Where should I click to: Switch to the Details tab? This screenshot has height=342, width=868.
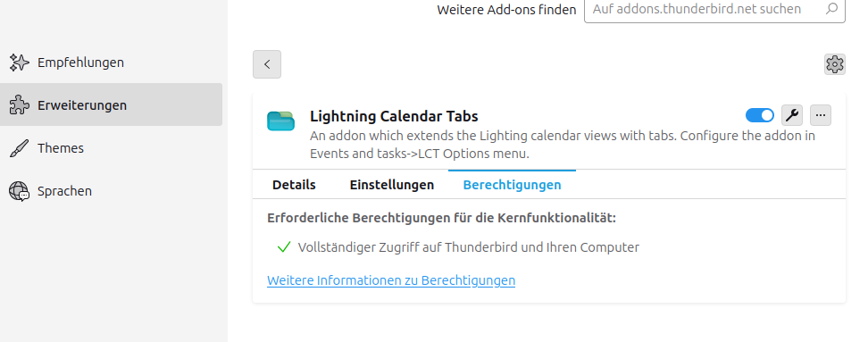coord(294,185)
